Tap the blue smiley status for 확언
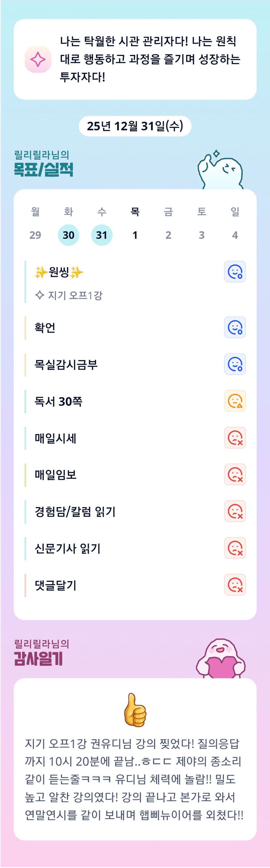 point(235,327)
